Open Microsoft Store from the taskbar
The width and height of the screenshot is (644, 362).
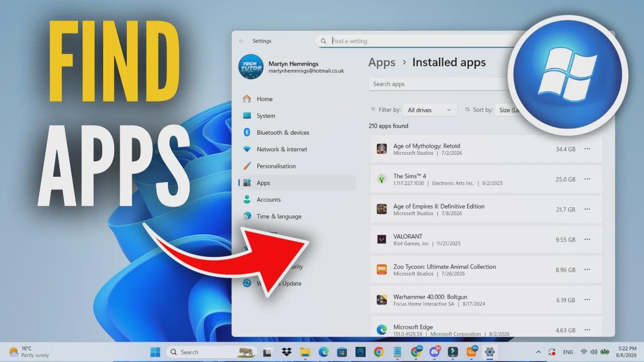342,352
